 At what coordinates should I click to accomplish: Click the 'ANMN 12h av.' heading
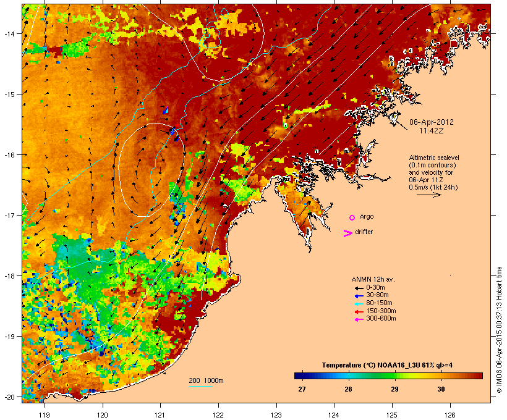click(373, 279)
